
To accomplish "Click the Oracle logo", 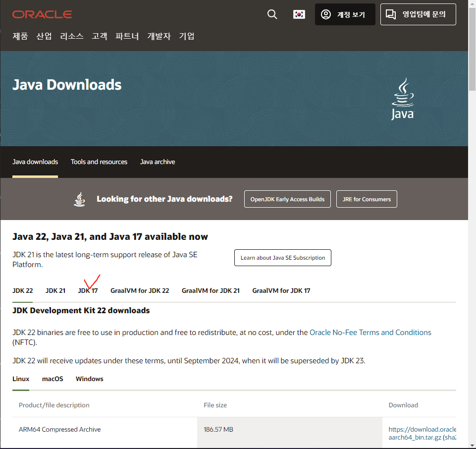I will (x=42, y=14).
